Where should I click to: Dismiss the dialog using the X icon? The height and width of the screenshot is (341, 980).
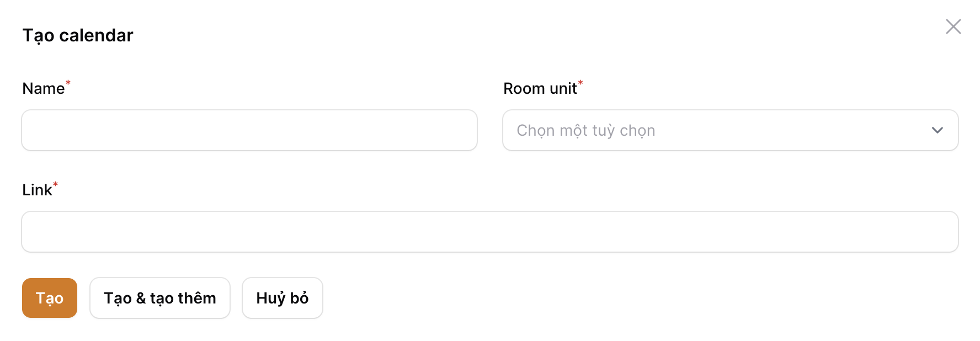point(953,26)
